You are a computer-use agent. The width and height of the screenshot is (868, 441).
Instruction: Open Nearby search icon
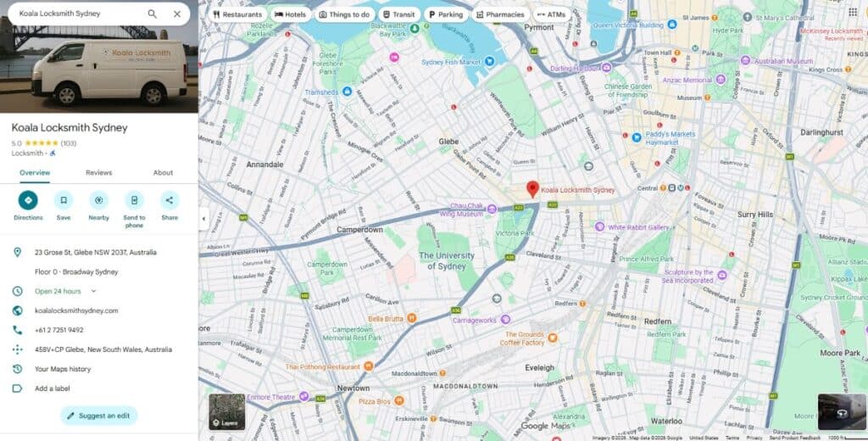tap(98, 200)
